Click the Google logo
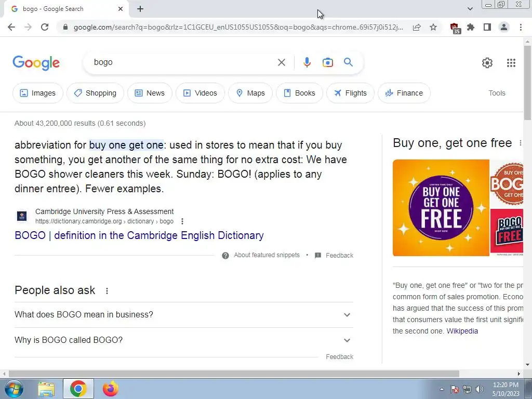The image size is (532, 399). click(x=36, y=63)
